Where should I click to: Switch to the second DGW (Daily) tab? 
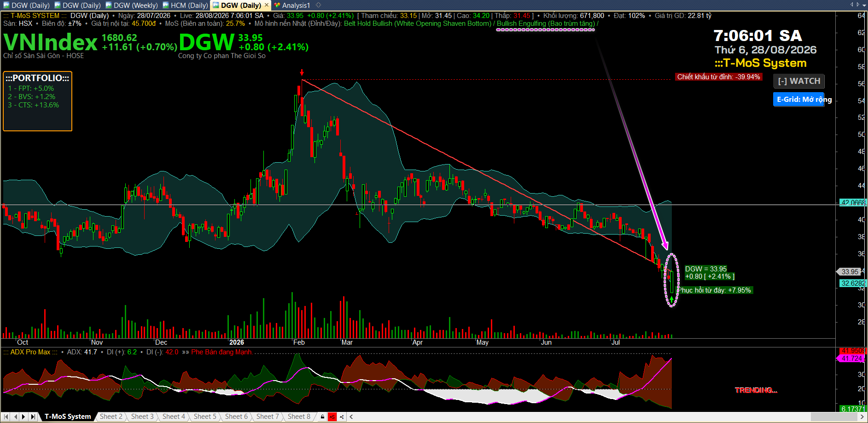(77, 5)
